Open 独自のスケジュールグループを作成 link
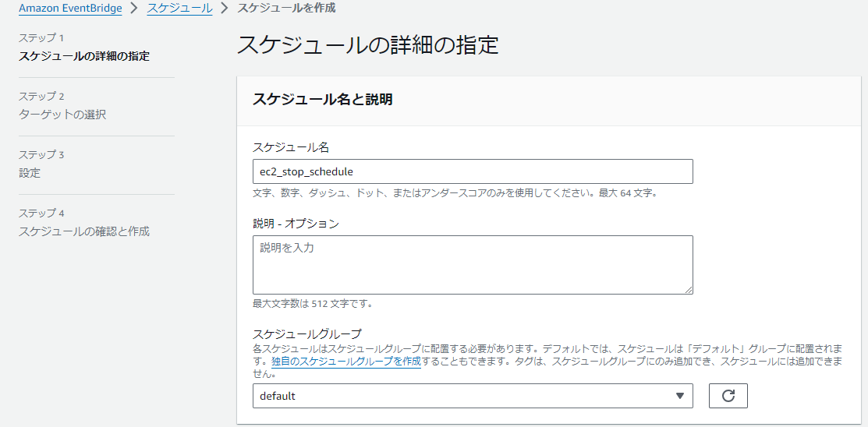 coord(346,362)
